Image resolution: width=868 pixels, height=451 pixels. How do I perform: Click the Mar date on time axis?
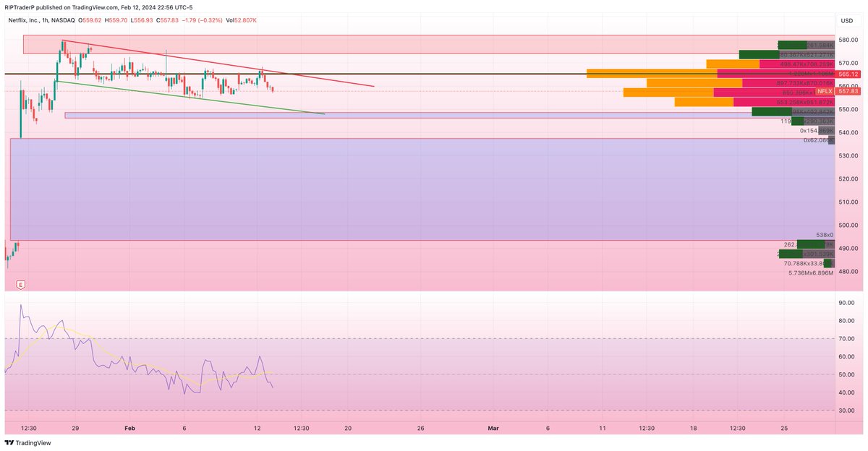click(493, 428)
